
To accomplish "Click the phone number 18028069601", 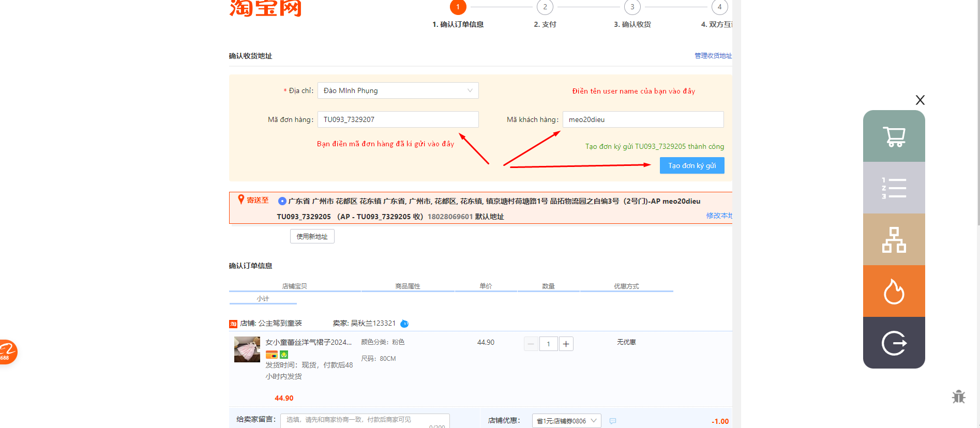I will pos(450,217).
